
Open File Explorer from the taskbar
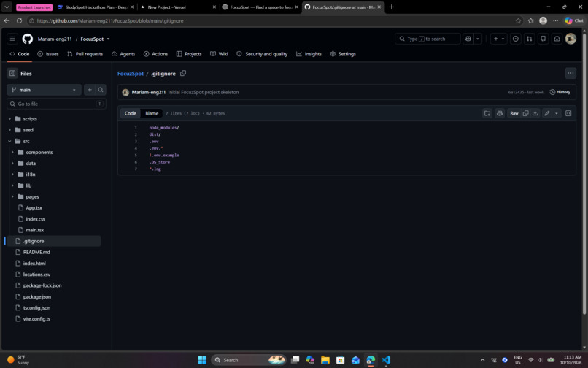click(x=325, y=360)
